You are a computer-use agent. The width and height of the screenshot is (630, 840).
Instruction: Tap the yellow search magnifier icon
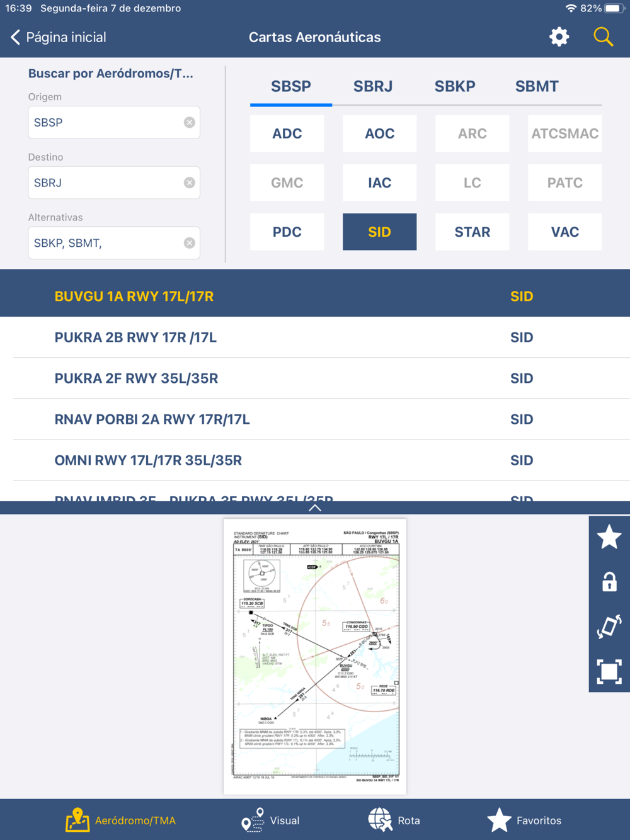coord(603,37)
